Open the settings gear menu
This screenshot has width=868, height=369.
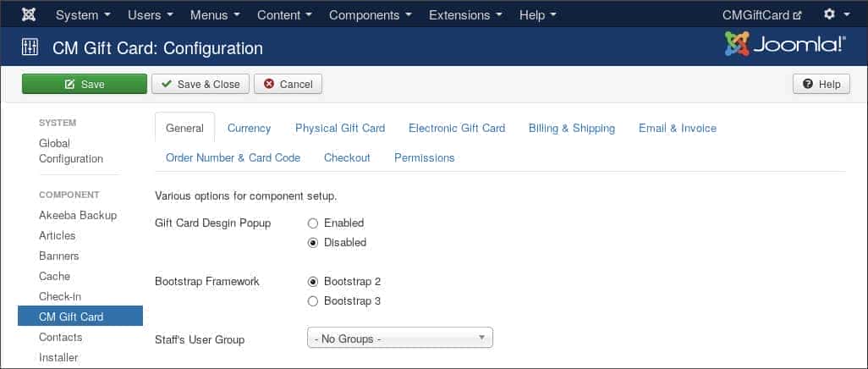pos(836,15)
